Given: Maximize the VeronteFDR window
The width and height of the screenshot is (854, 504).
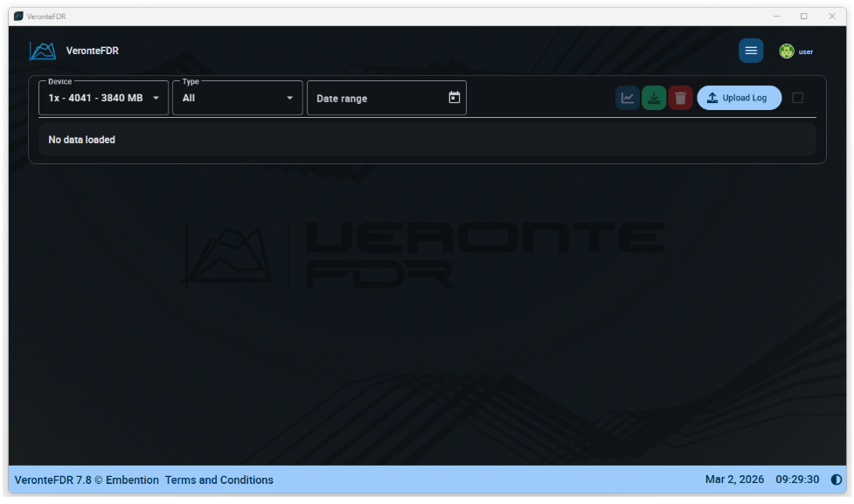Looking at the screenshot, I should [803, 16].
